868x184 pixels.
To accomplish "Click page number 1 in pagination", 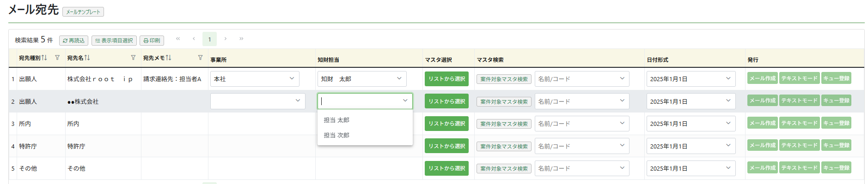I will pyautogui.click(x=209, y=39).
